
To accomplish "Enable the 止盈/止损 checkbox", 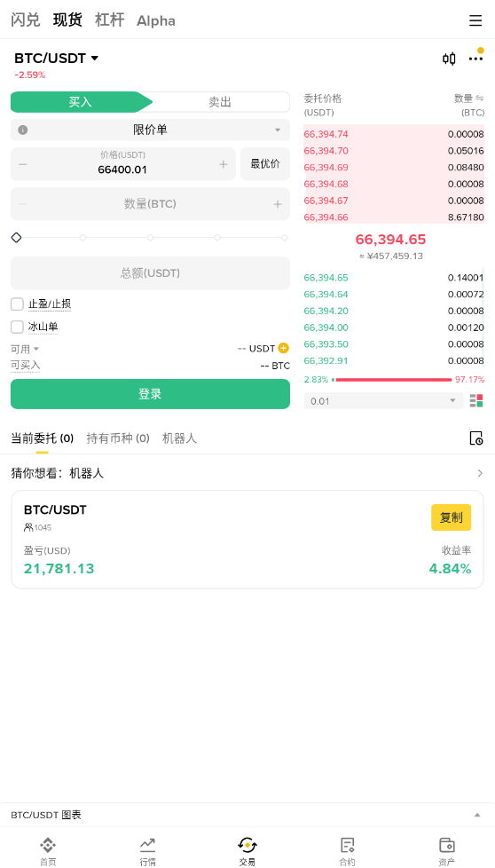I will (17, 304).
